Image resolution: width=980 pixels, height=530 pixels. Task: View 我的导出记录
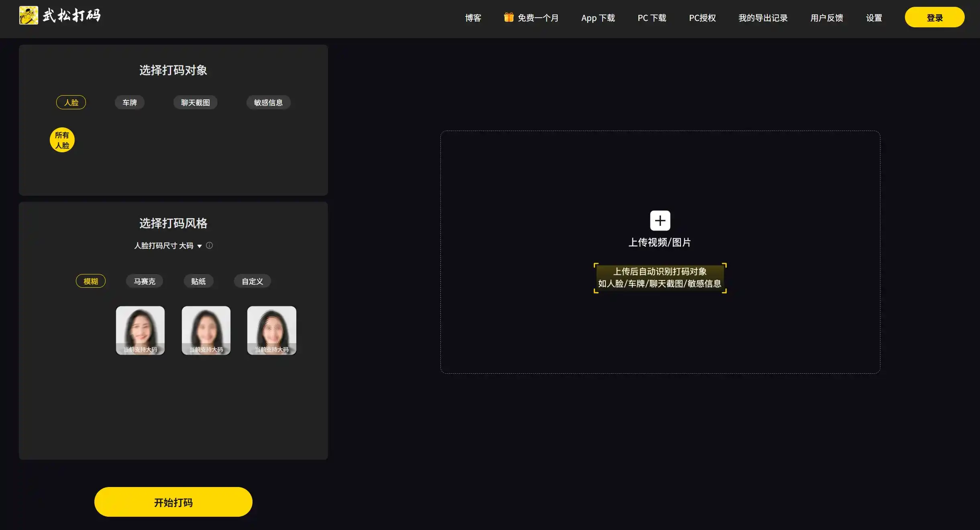[x=763, y=18]
